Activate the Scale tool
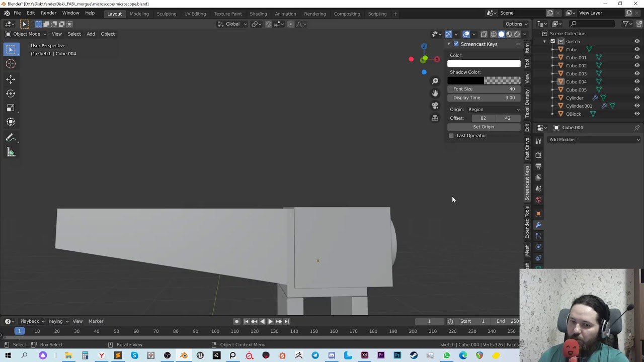 pos(11,108)
